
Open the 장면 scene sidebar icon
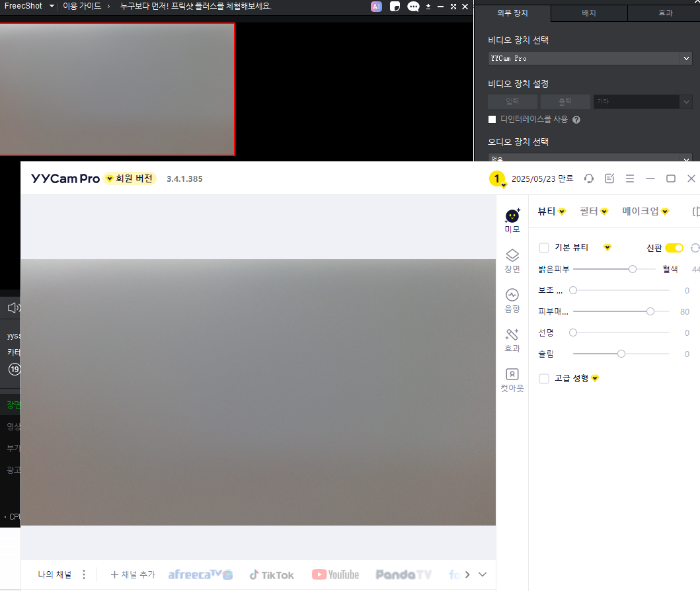coord(512,261)
